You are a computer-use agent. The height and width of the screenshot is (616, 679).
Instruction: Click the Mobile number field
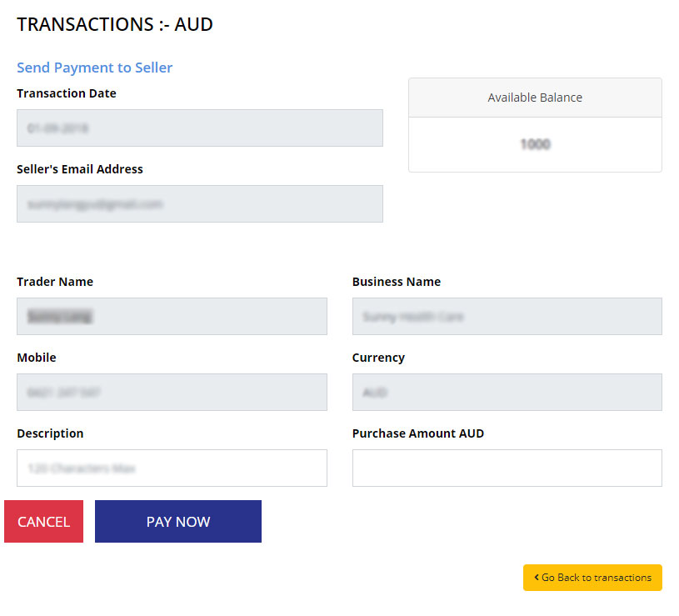point(172,393)
